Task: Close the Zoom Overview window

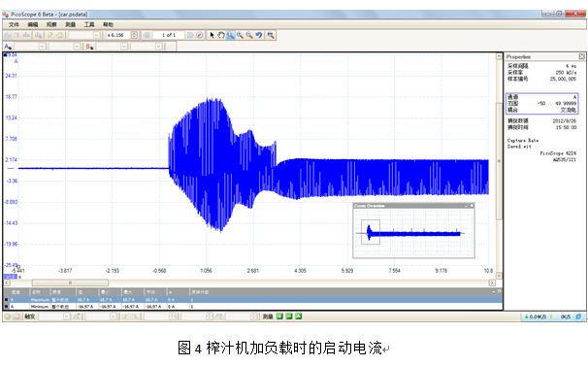Action: pyautogui.click(x=472, y=206)
